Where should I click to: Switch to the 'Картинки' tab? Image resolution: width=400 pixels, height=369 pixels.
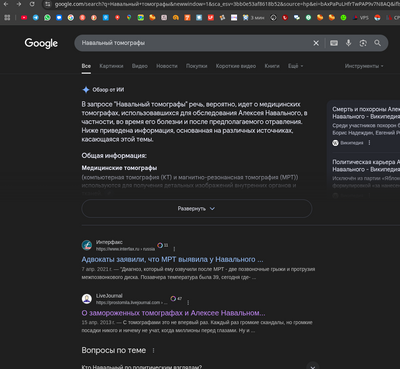111,66
